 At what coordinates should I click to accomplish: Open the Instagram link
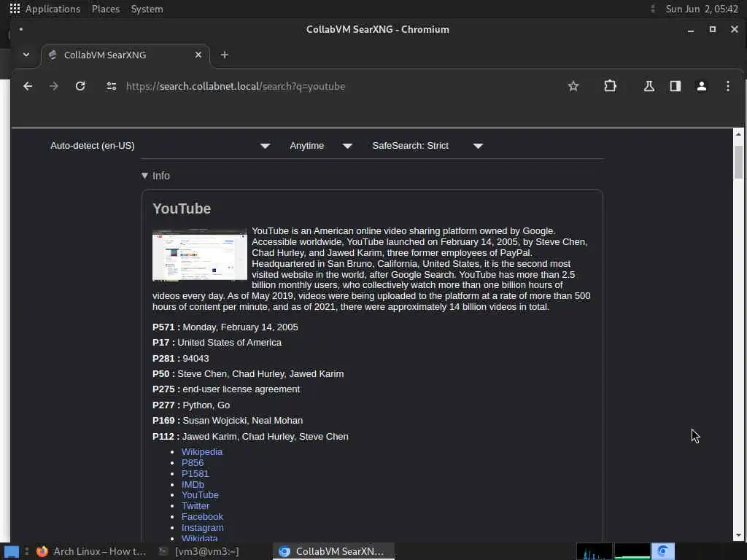[x=203, y=528]
